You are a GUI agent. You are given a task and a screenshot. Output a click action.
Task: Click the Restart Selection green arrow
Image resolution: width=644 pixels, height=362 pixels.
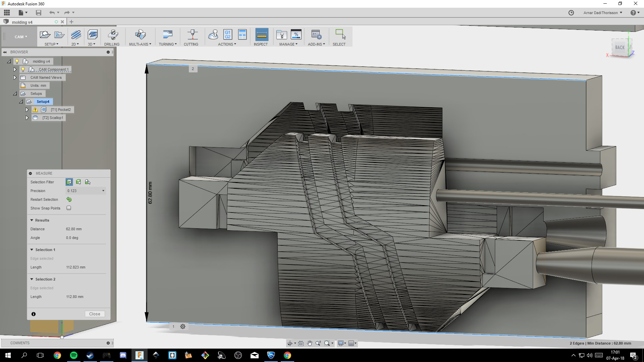pos(69,199)
